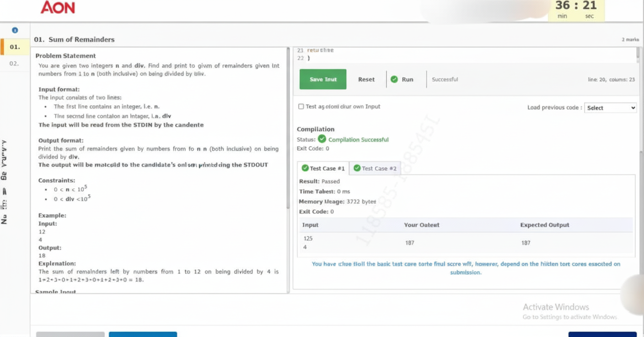Open the Load previous code dropdown
The width and height of the screenshot is (644, 337).
coord(610,108)
